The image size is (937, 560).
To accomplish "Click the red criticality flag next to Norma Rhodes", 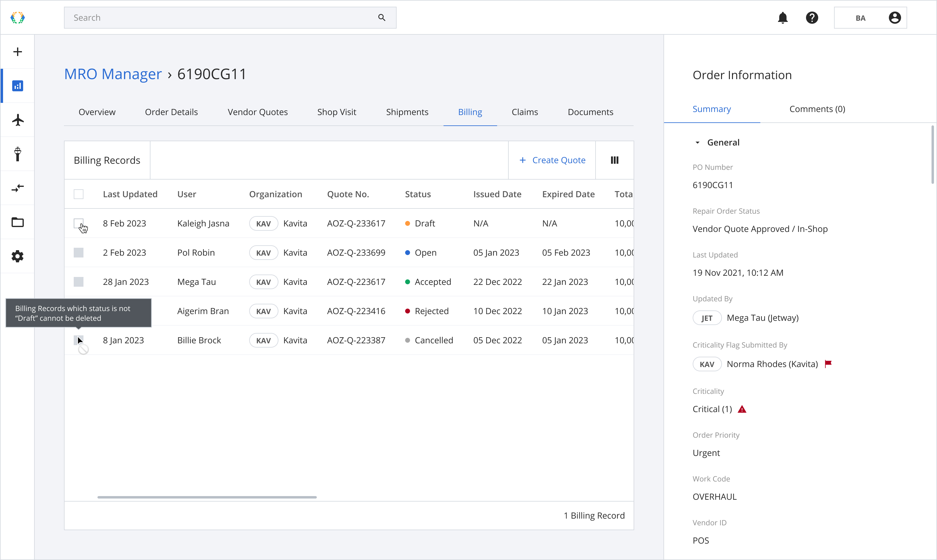I will tap(828, 364).
